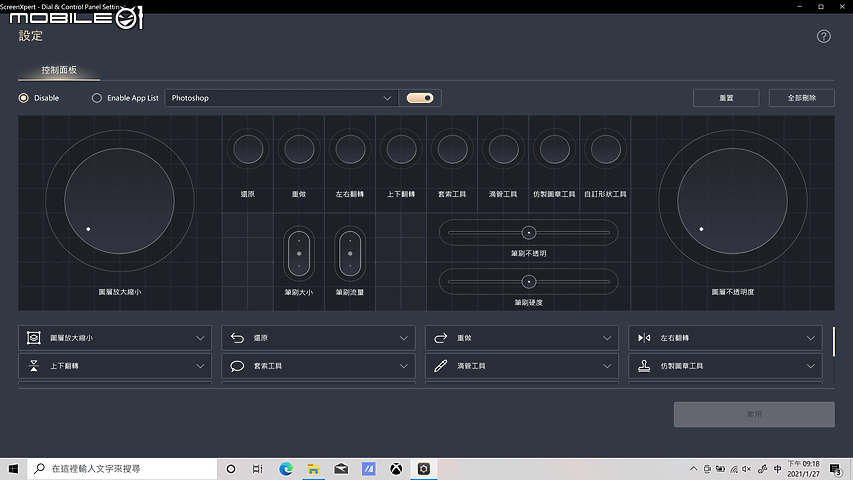Viewport: 853px width, 480px height.
Task: Open File Explorer from taskbar
Action: coord(313,469)
